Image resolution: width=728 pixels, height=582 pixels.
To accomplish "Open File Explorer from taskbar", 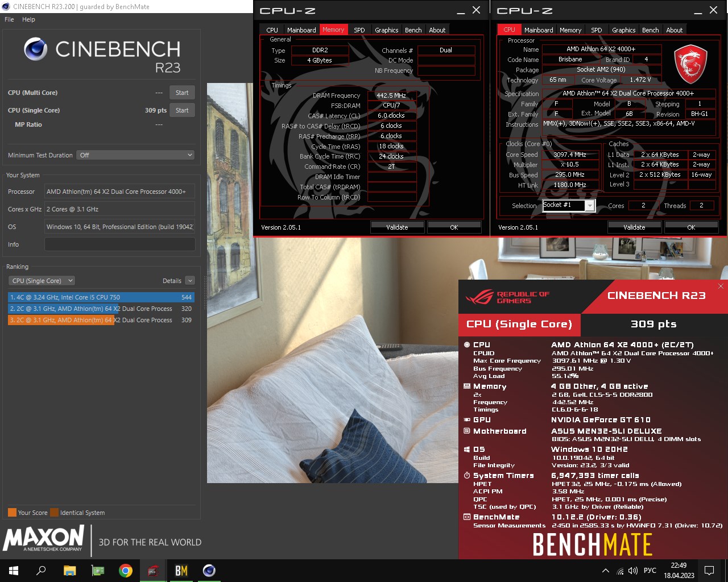I will point(69,571).
